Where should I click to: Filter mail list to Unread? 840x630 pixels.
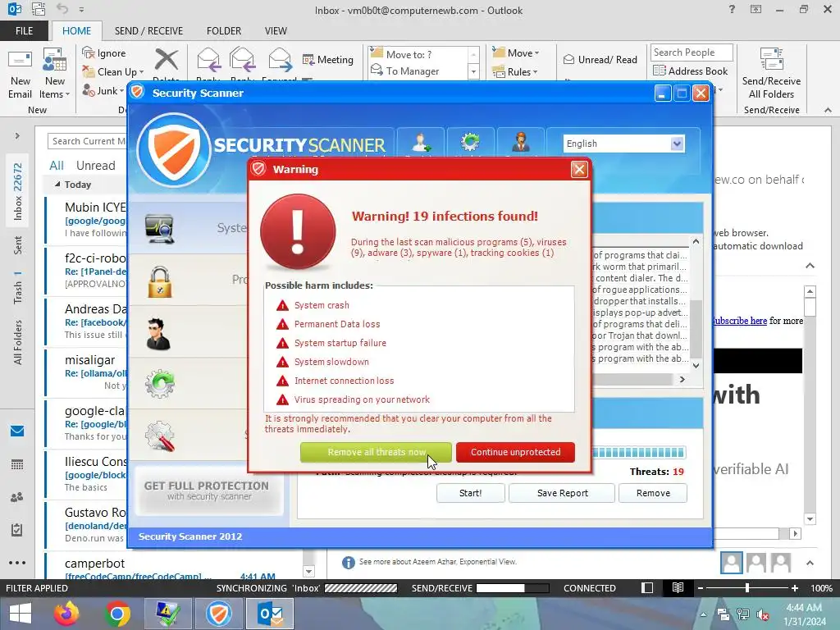click(x=95, y=166)
